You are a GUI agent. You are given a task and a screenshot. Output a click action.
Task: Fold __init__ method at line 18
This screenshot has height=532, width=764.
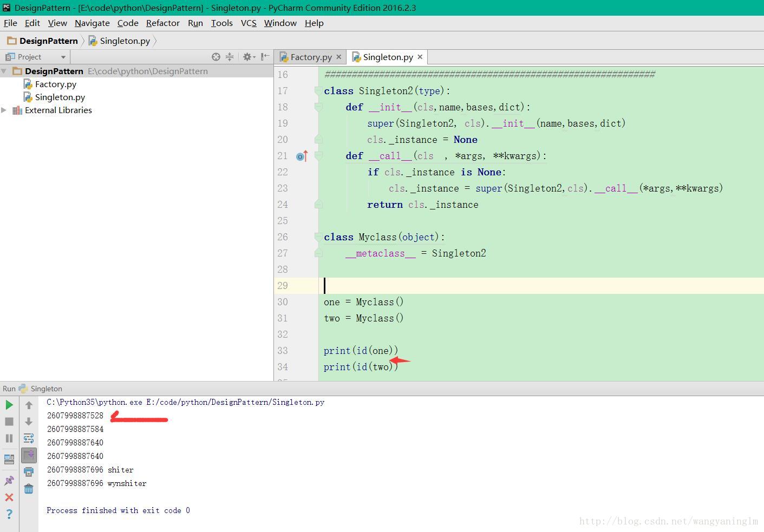click(318, 107)
